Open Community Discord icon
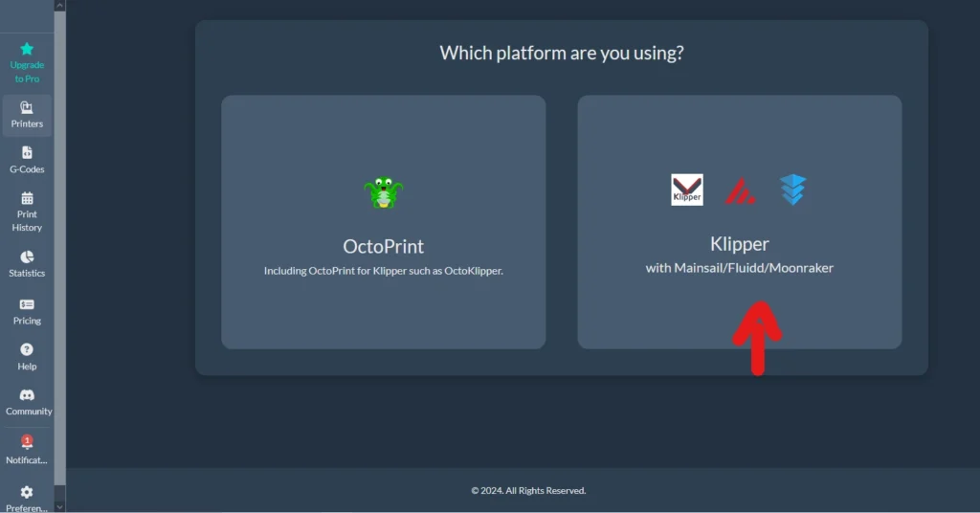This screenshot has width=980, height=513. click(x=27, y=395)
